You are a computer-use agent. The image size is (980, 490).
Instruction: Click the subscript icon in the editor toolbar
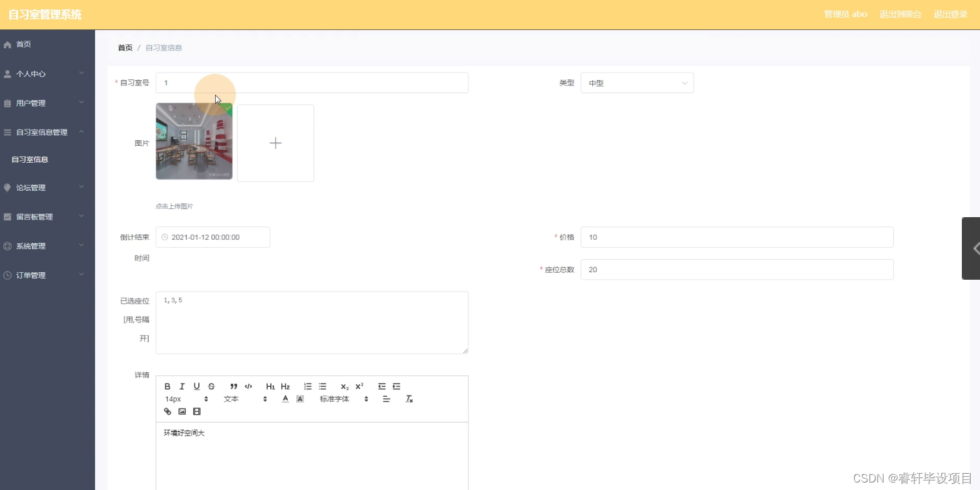[x=343, y=386]
